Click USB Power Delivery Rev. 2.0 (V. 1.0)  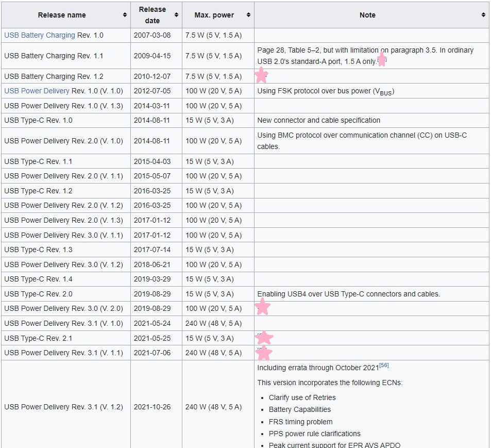tap(63, 141)
